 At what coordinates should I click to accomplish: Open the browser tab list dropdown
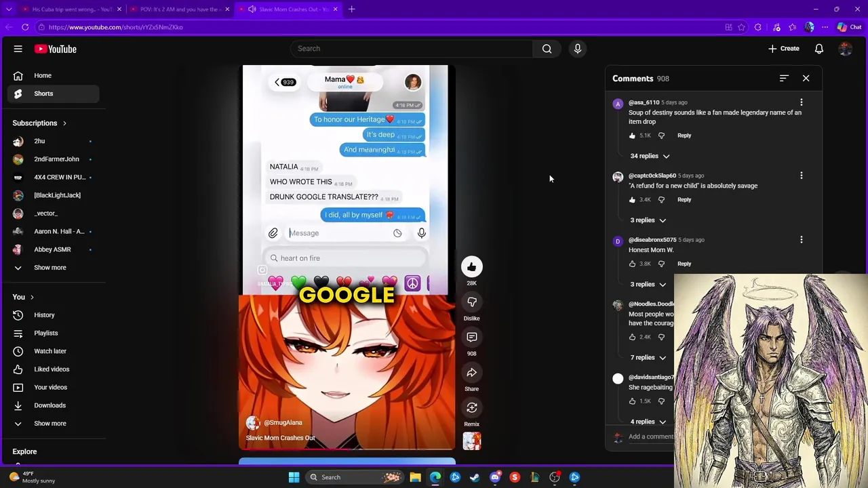pyautogui.click(x=9, y=9)
